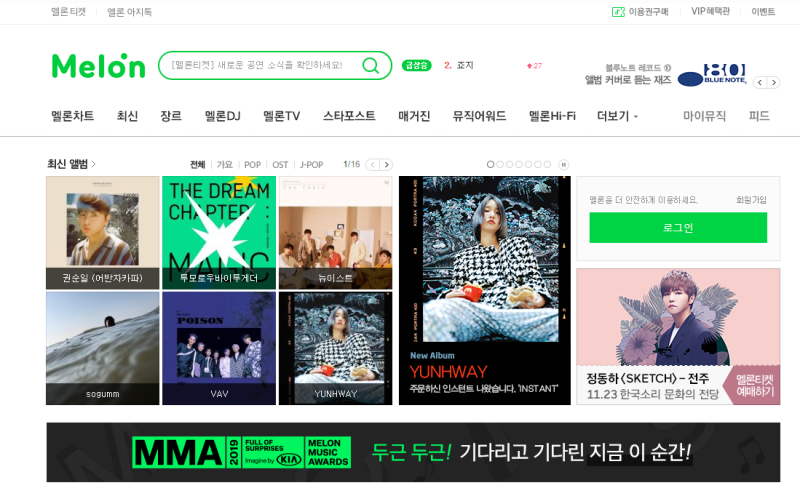Click the magnifier search icon
800x488 pixels.
click(370, 65)
